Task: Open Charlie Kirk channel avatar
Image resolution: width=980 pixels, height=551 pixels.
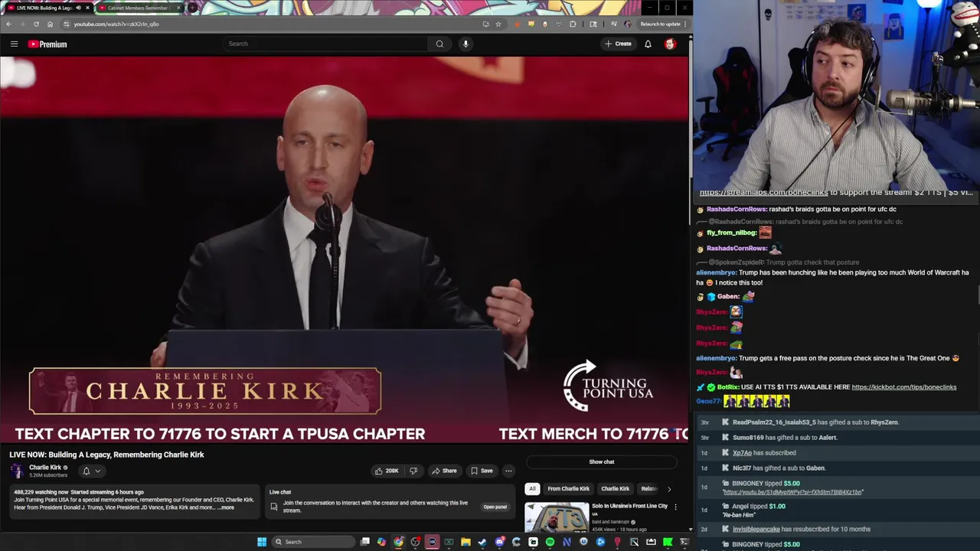Action: 17,471
